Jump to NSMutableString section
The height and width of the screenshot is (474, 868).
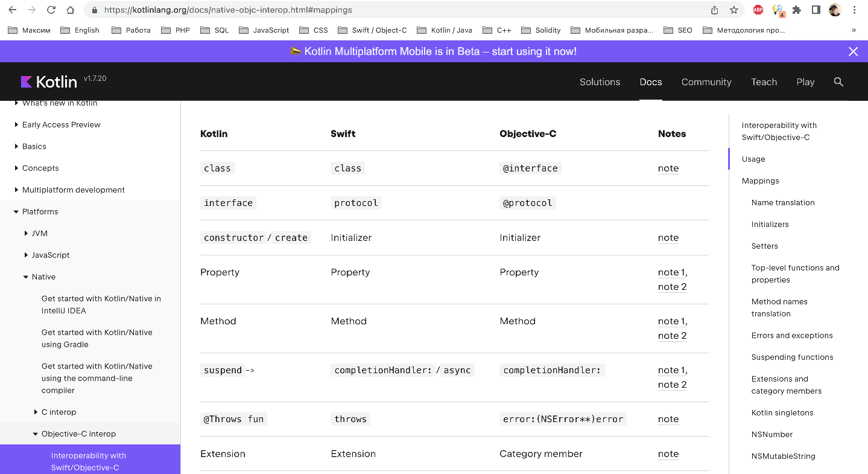[783, 456]
